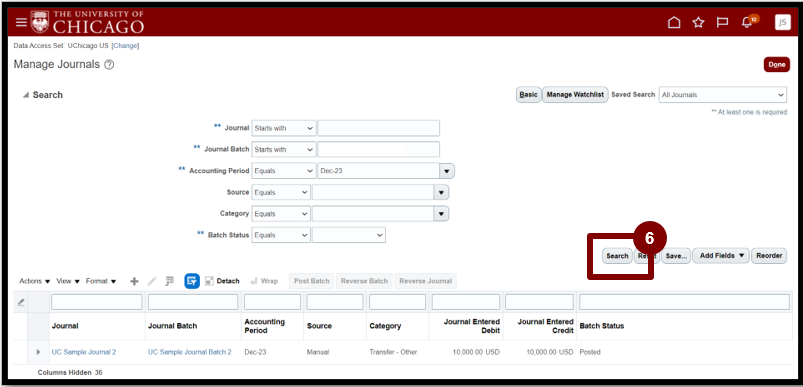Open the Add Fields dropdown button
This screenshot has height=387, width=803.
(x=721, y=256)
